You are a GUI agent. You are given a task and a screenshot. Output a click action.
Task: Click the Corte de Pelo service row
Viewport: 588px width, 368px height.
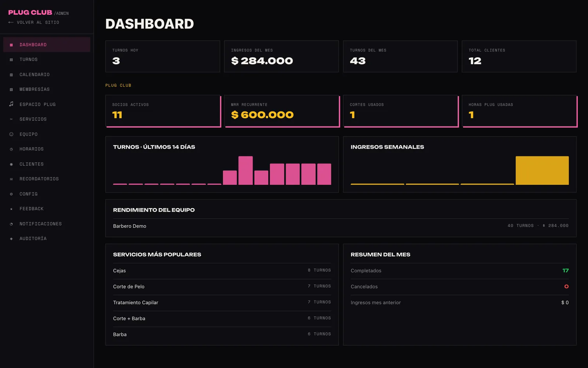point(222,286)
